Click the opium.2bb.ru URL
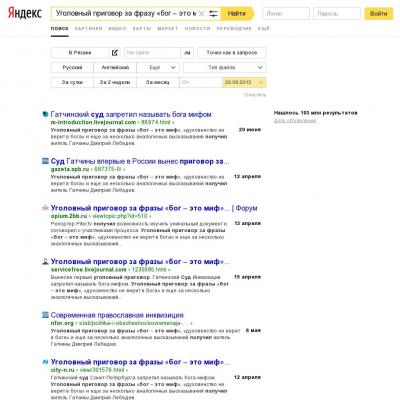 [69, 216]
